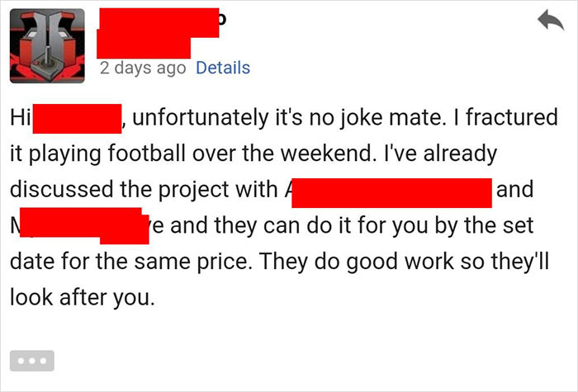578x392 pixels.
Task: Open the sender's arcade joystick avatar
Action: tap(47, 46)
